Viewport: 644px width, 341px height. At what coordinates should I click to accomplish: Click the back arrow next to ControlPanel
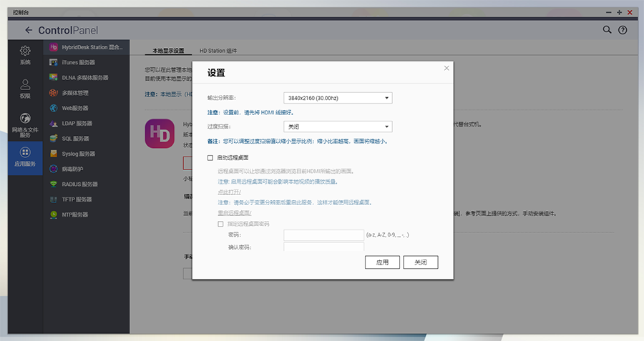coord(29,30)
